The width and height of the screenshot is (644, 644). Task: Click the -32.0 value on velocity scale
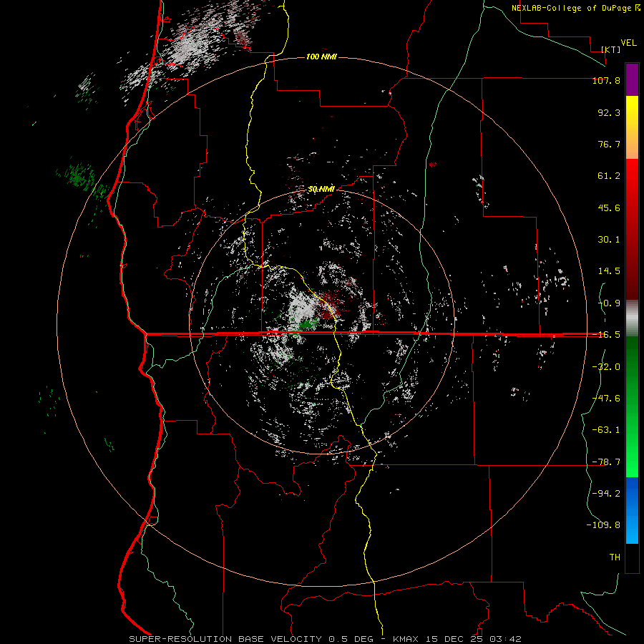tap(606, 367)
